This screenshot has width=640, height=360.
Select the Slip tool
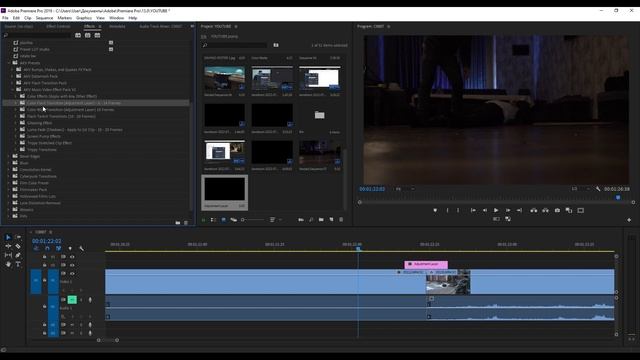coord(8,255)
